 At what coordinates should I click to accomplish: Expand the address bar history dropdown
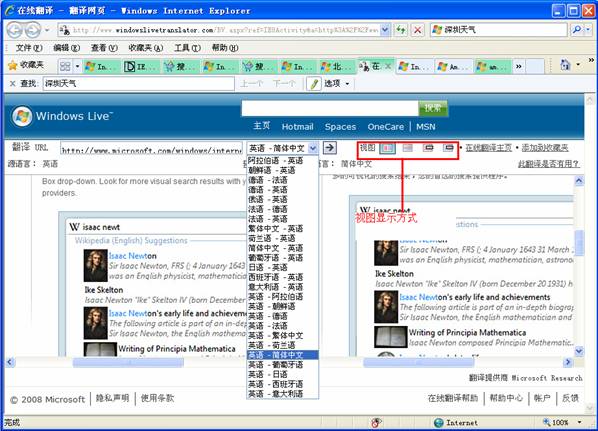click(385, 30)
